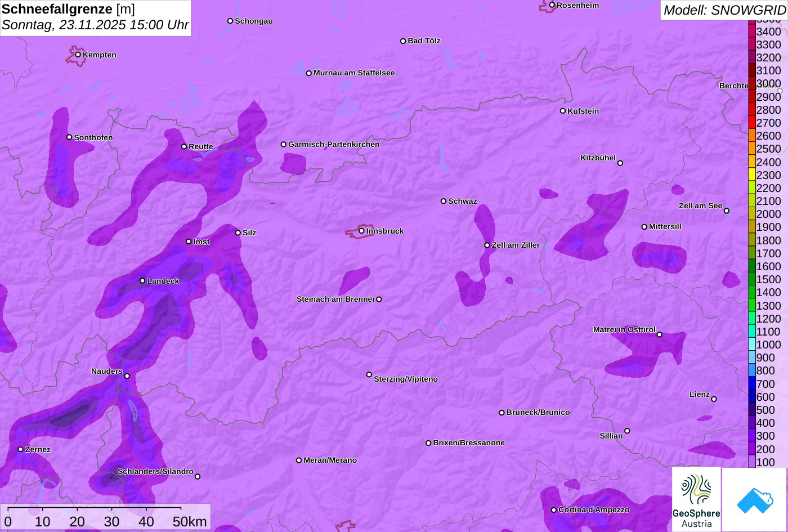Screen dimensions: 788x532
Task: Click the 2000 legend value label
Action: pos(769,214)
